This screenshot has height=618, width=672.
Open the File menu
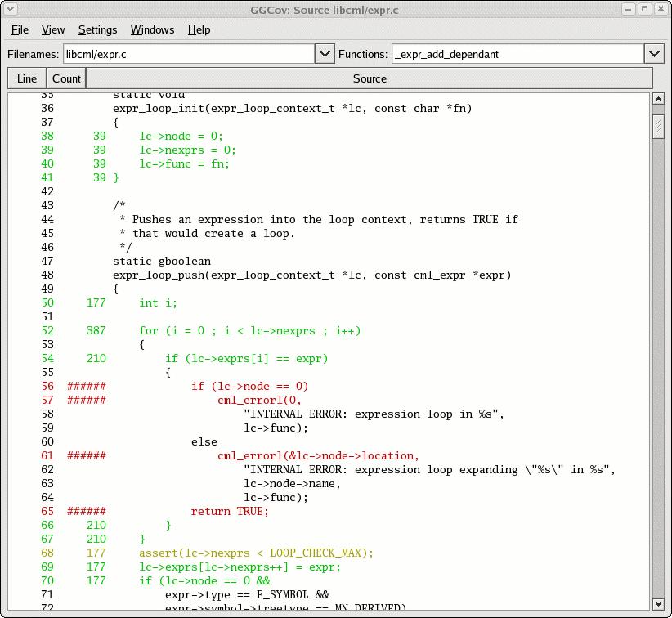[20, 30]
